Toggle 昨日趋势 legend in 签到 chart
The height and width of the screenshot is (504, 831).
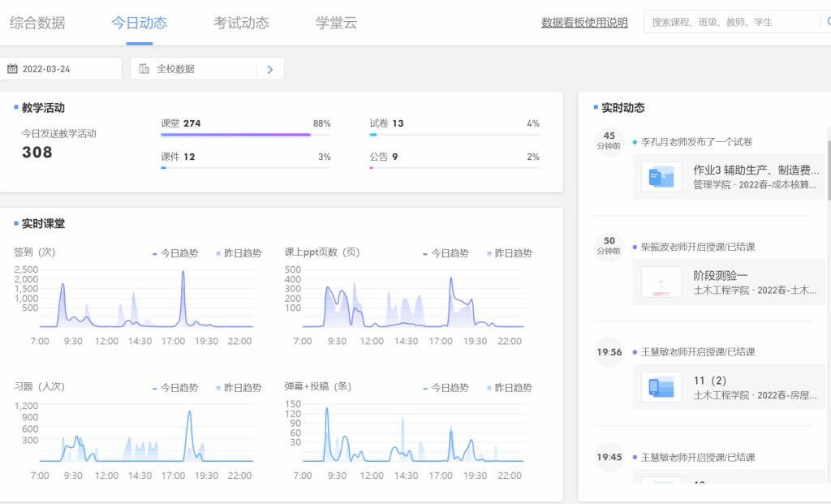click(239, 253)
